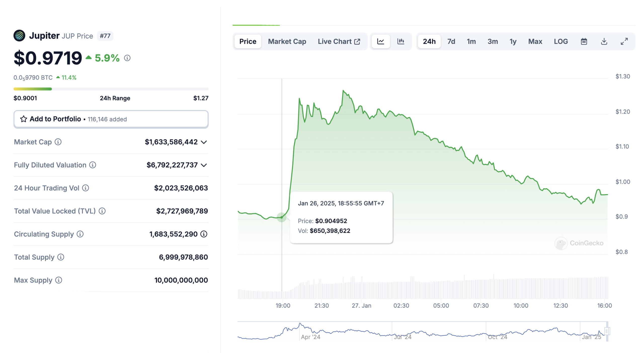The height and width of the screenshot is (353, 644).
Task: Click the $2,023,526,063 trading volume value
Action: 181,188
